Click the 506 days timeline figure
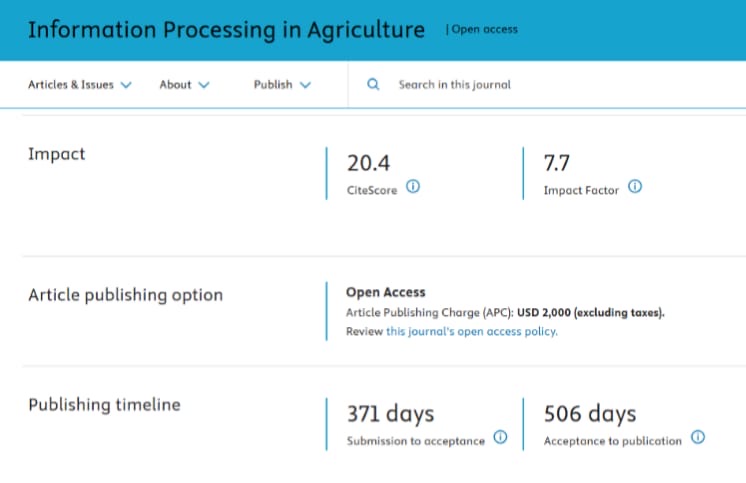The height and width of the screenshot is (483, 746). 590,414
